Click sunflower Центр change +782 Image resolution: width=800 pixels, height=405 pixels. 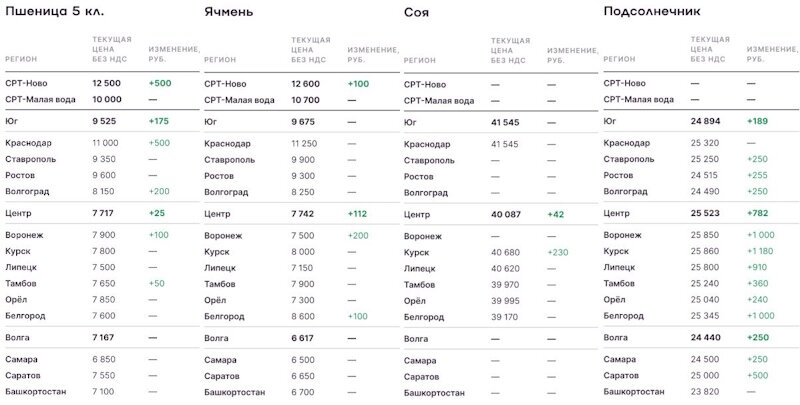coord(757,213)
